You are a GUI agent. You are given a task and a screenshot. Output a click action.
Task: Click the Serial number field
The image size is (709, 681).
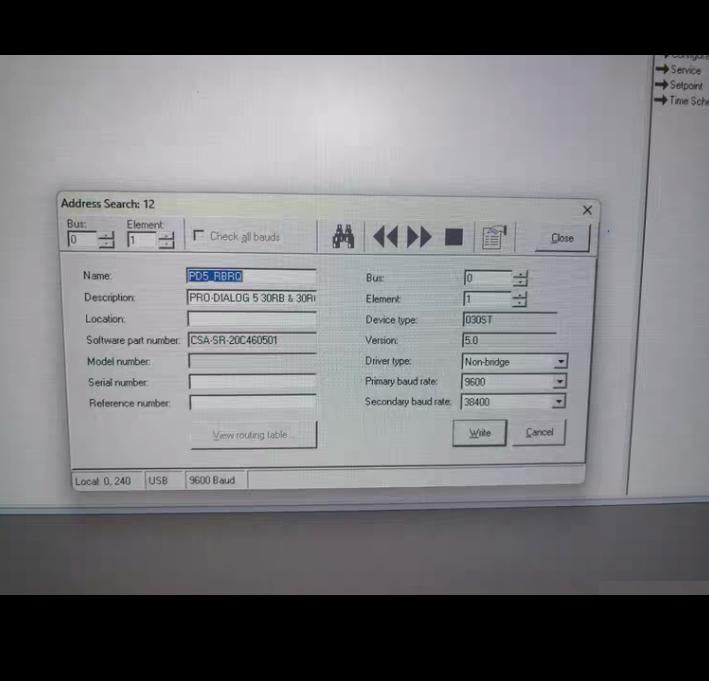click(252, 382)
